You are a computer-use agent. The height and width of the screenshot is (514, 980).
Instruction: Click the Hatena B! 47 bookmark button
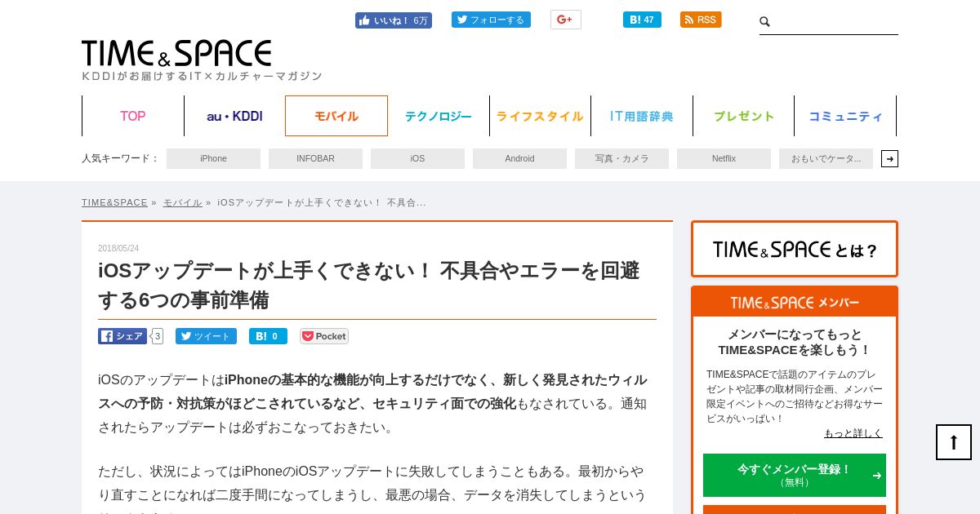pyautogui.click(x=642, y=20)
